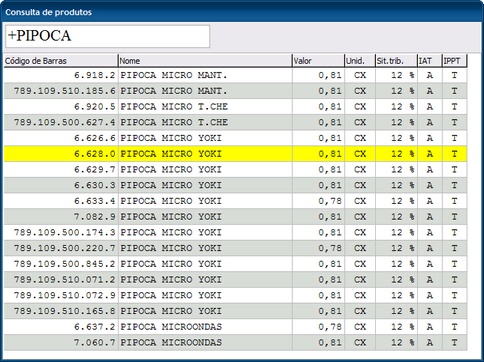This screenshot has height=362, width=484.
Task: Click value 0,78 in row 6.633.4
Action: tap(330, 201)
